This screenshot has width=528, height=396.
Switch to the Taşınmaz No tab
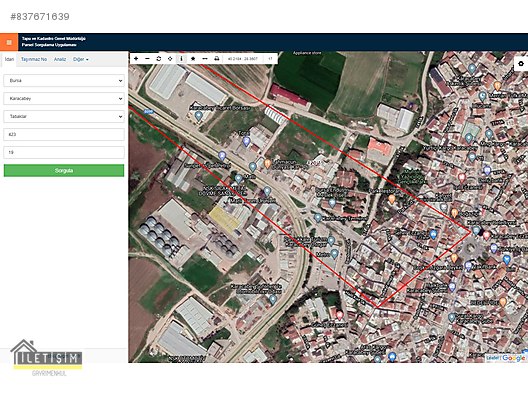34,59
